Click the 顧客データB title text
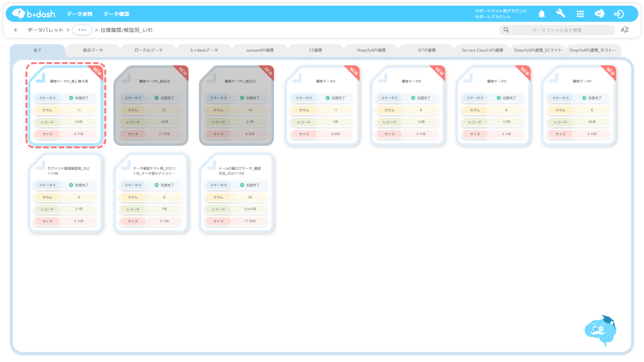This screenshot has height=362, width=644. (x=411, y=81)
